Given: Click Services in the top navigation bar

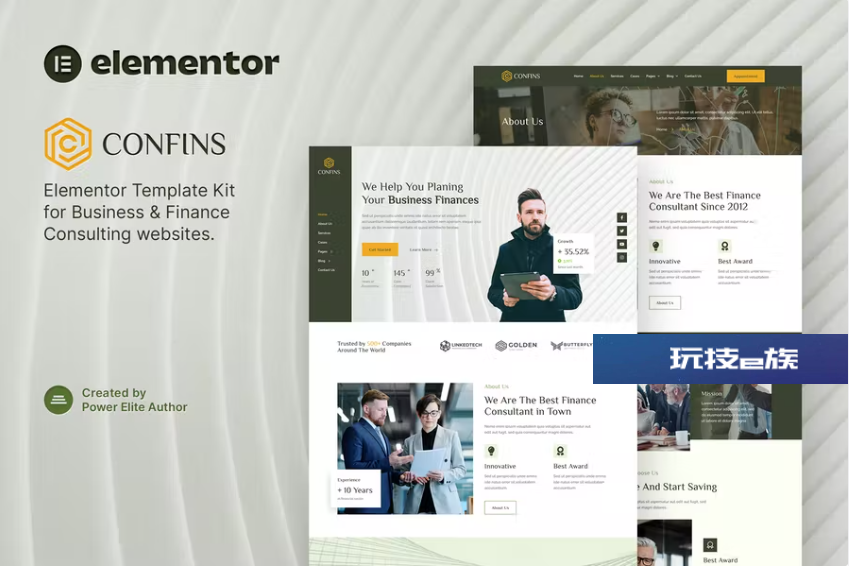Looking at the screenshot, I should [617, 76].
